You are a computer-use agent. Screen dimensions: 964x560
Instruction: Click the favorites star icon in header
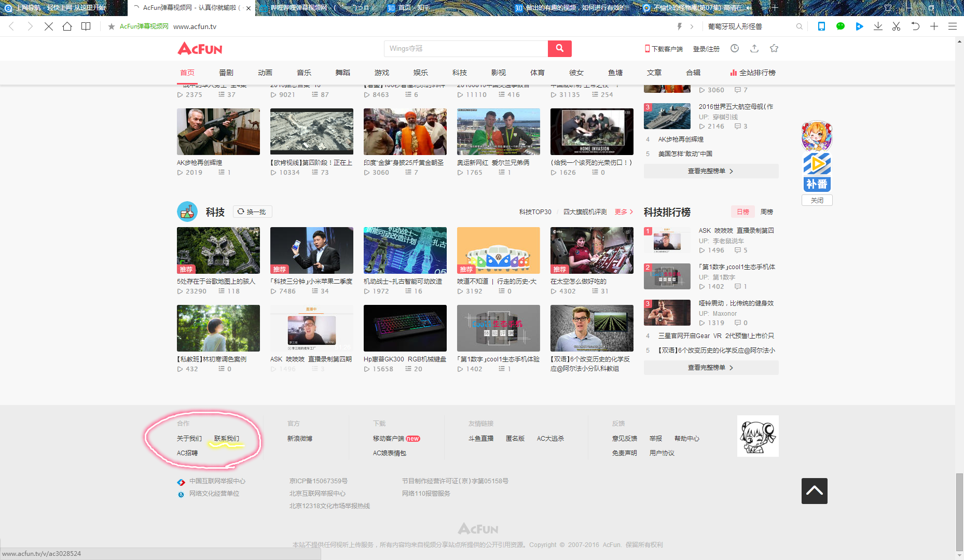(x=774, y=48)
